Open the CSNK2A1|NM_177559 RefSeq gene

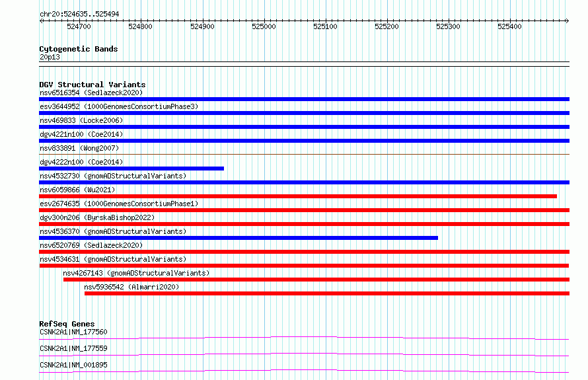[x=73, y=348]
